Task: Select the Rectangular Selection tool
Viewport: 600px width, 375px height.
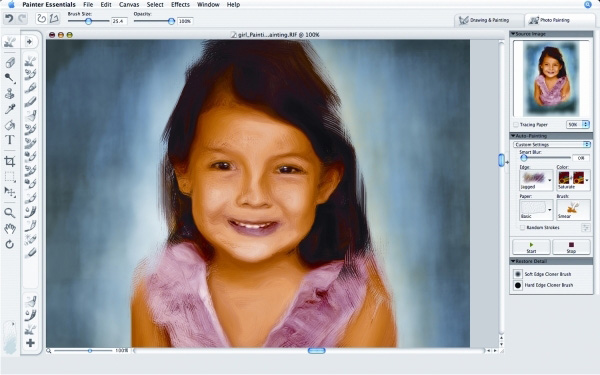Action: pos(10,177)
